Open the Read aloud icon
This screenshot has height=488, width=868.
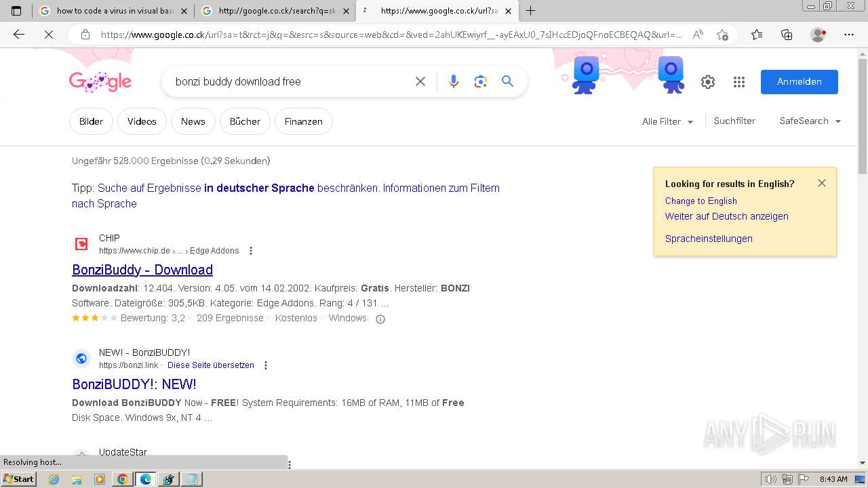[x=698, y=35]
